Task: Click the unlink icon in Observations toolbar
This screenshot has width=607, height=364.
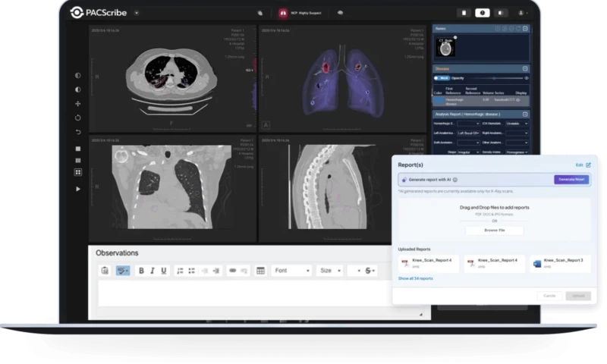Action: pos(244,271)
